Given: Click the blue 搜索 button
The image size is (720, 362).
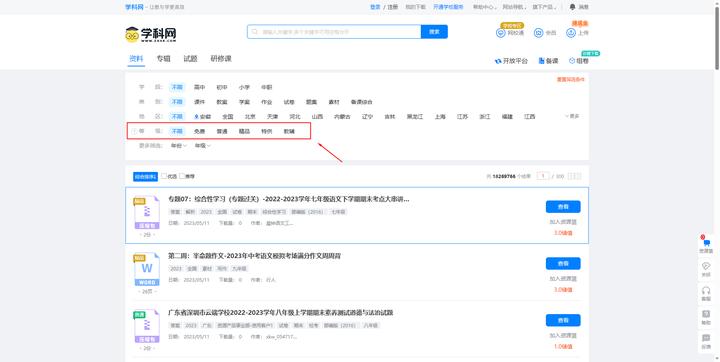Looking at the screenshot, I should (x=434, y=32).
